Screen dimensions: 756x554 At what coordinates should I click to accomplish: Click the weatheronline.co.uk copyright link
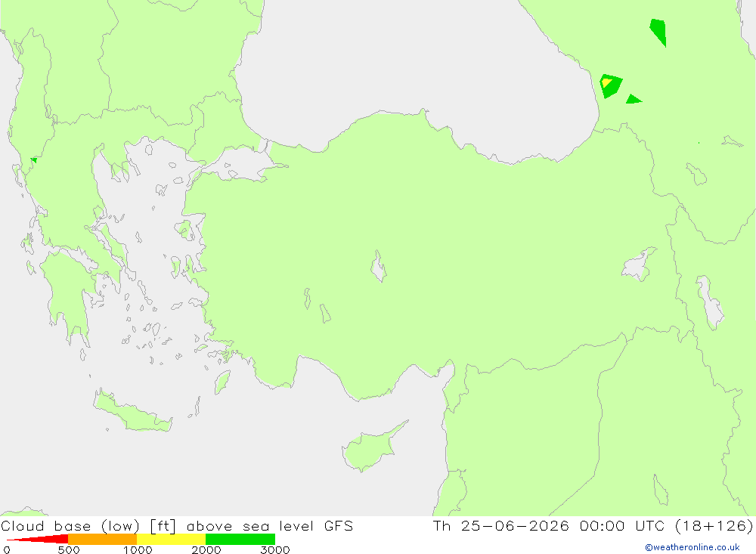tap(692, 547)
